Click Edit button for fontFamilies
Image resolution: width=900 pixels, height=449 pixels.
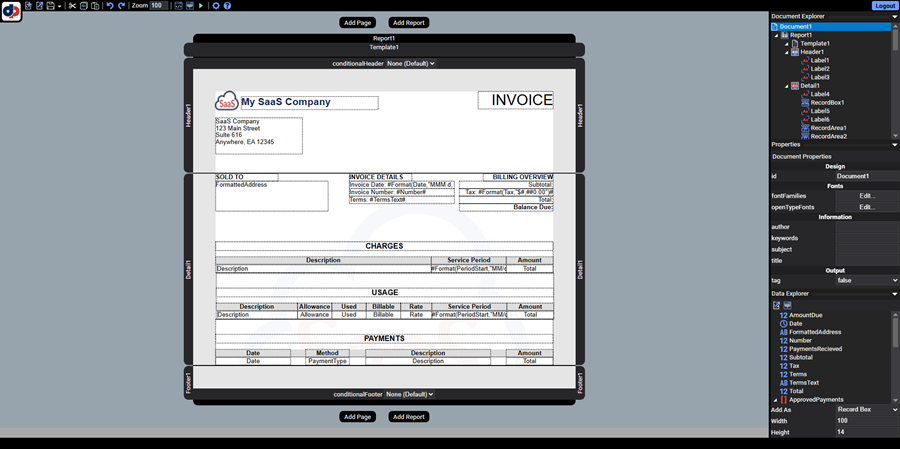coord(866,196)
